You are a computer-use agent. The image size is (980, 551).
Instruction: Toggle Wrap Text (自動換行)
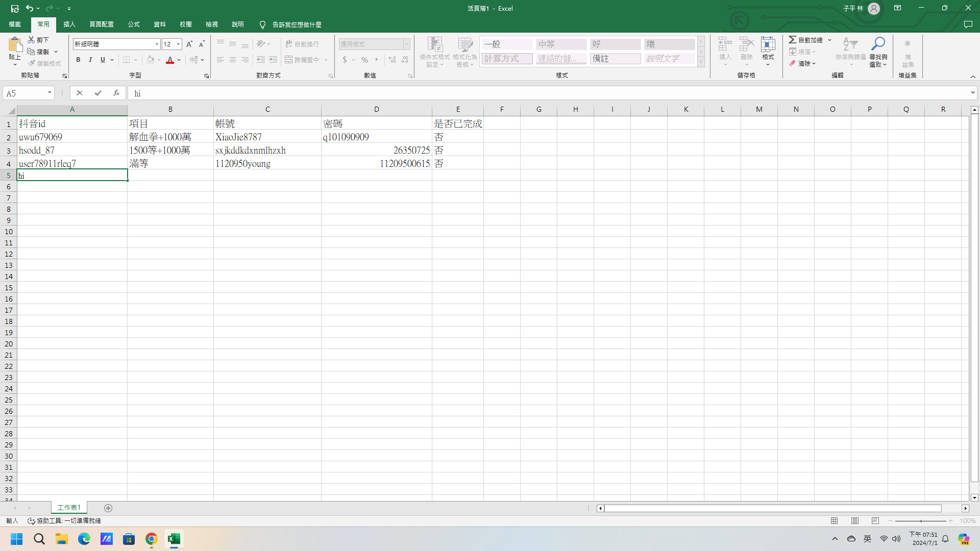(302, 44)
